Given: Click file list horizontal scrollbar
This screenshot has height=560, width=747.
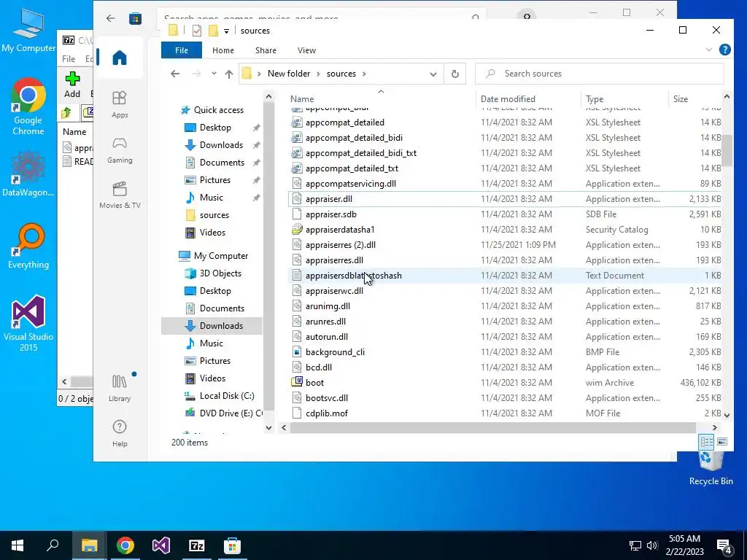Looking at the screenshot, I should [493, 427].
